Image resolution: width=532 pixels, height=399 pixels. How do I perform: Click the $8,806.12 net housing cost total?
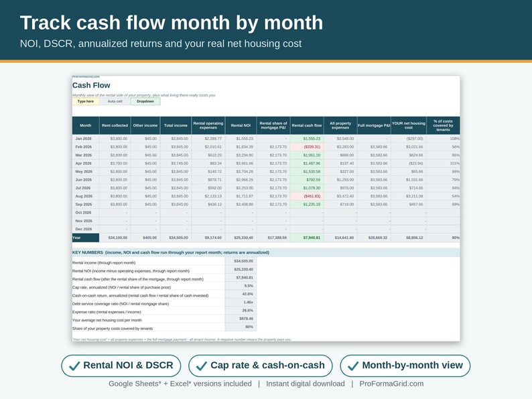click(x=409, y=238)
